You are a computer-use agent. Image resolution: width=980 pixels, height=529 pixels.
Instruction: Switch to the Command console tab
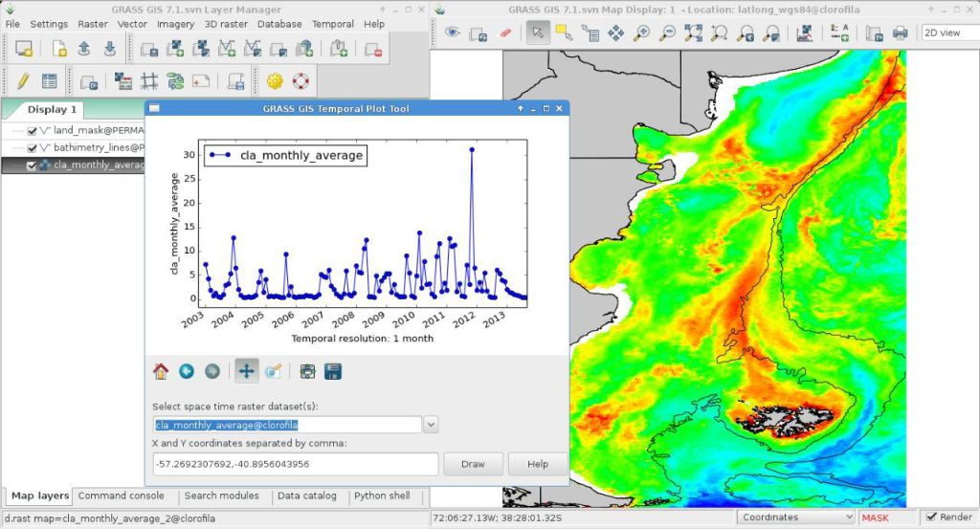pos(121,496)
